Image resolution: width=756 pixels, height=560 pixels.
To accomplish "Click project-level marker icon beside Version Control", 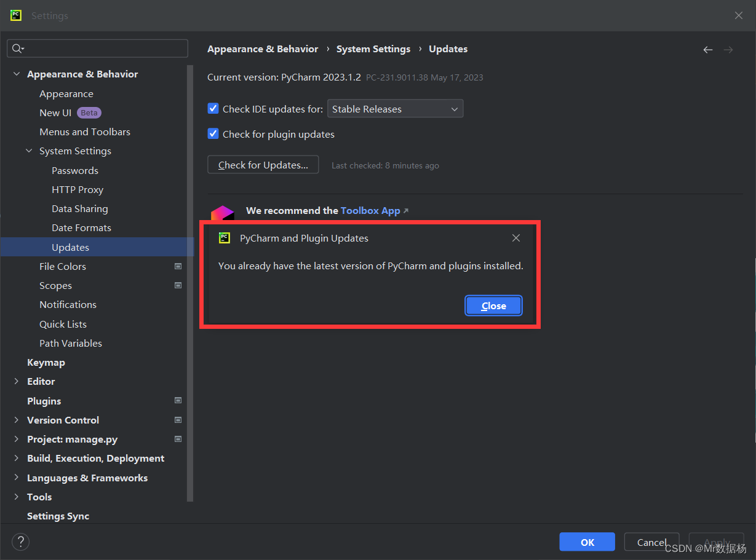I will point(178,420).
